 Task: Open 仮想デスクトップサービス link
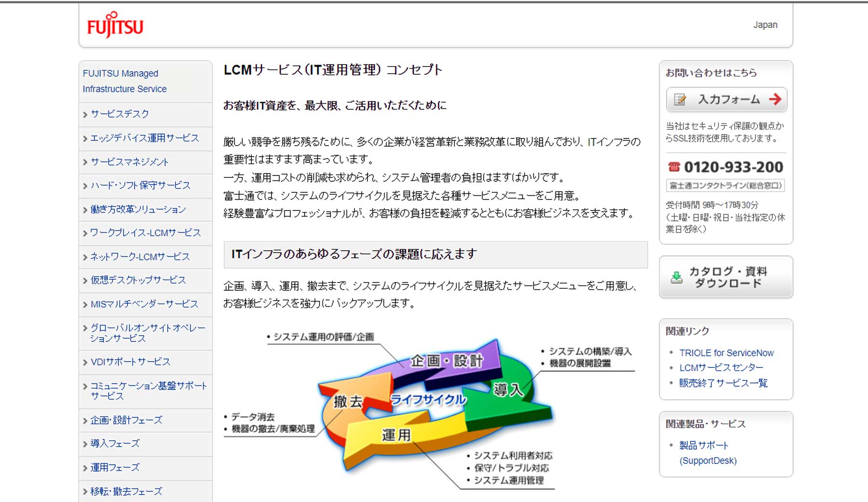pyautogui.click(x=138, y=280)
